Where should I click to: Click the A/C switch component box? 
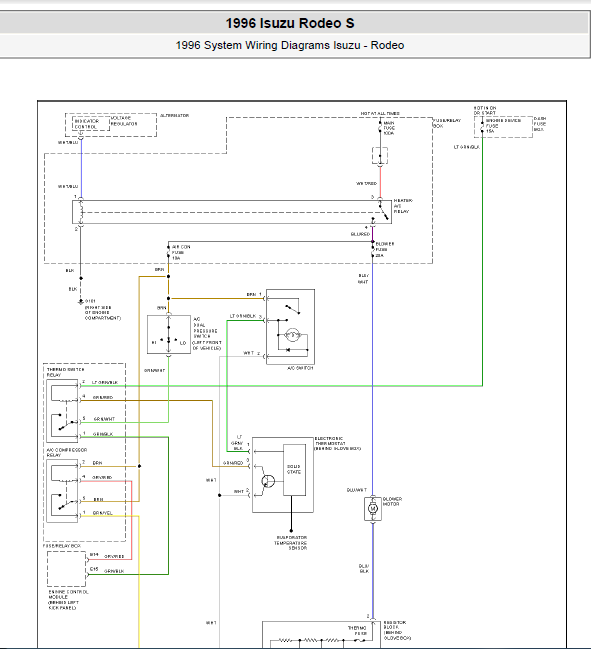[x=290, y=327]
